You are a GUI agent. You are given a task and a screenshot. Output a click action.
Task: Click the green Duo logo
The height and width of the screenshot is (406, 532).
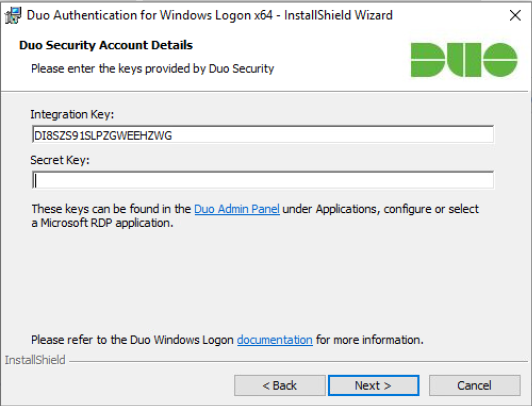pyautogui.click(x=464, y=60)
